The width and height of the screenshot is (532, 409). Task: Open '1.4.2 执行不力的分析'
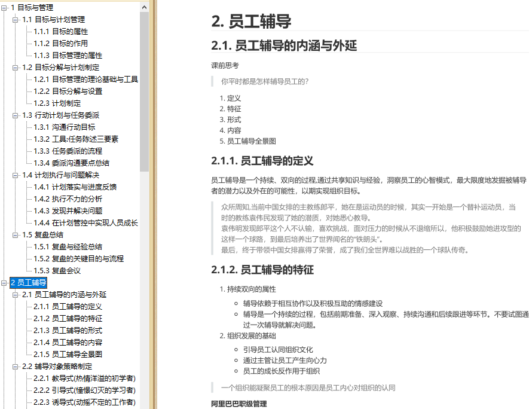click(x=68, y=199)
